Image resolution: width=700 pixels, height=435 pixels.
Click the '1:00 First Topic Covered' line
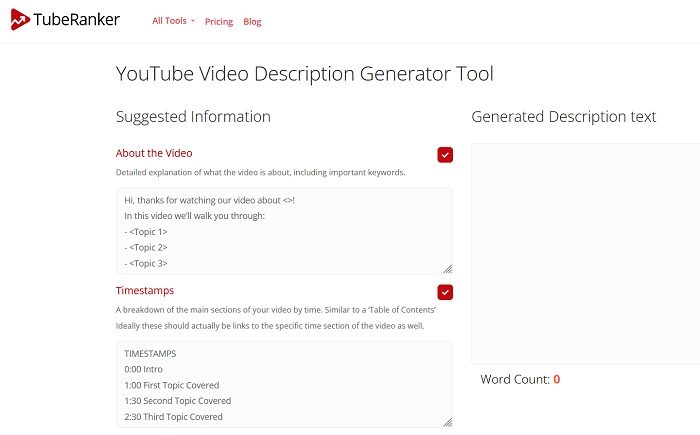tap(172, 385)
